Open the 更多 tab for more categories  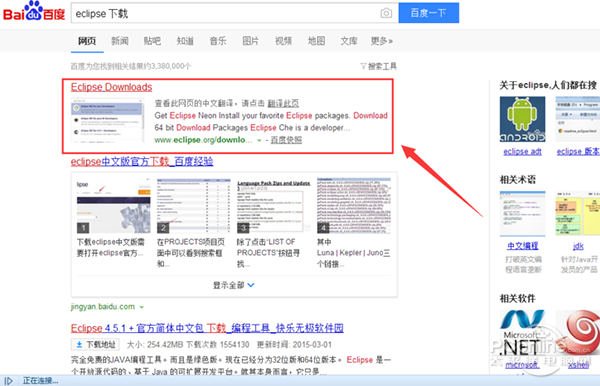pos(382,41)
